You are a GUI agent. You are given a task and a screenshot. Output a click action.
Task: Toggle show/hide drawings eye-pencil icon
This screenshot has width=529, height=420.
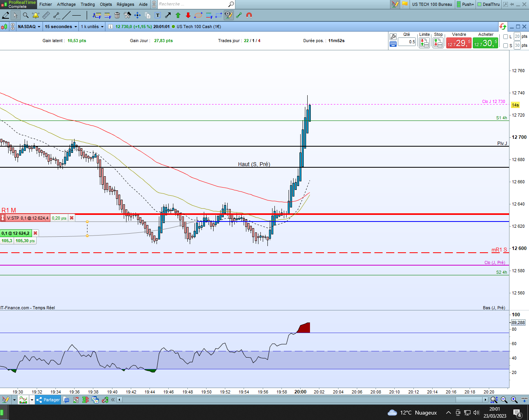[x=229, y=15]
